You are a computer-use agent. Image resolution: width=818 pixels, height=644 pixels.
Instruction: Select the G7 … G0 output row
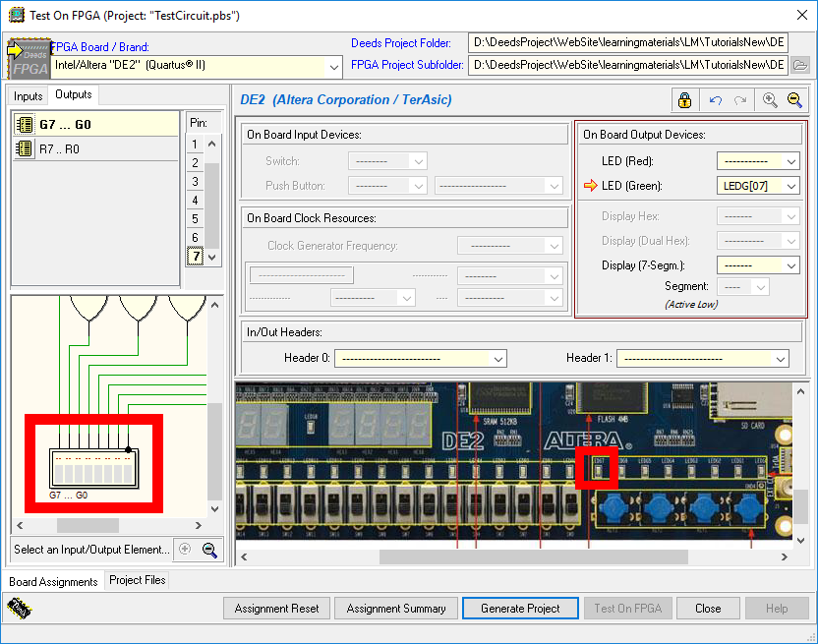click(x=95, y=124)
